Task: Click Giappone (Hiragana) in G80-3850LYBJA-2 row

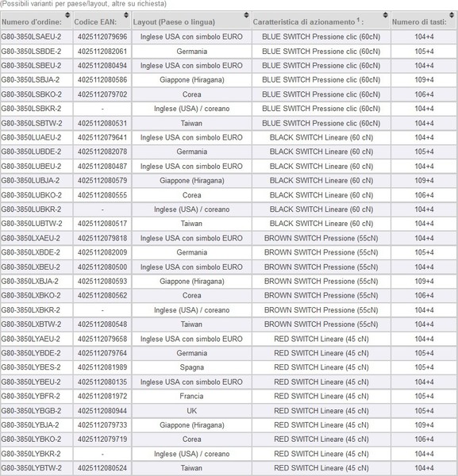Action: click(191, 425)
